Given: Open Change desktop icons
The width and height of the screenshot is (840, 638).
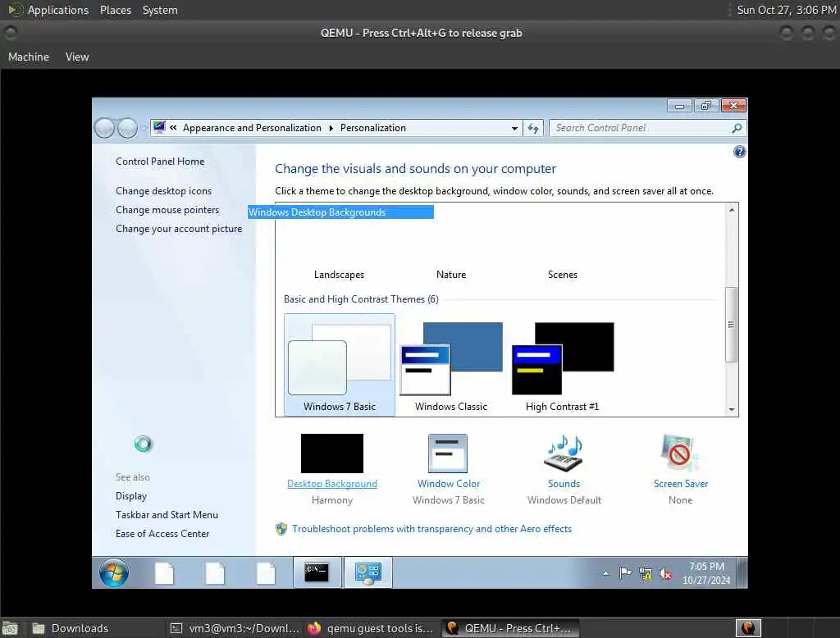Looking at the screenshot, I should pos(163,191).
